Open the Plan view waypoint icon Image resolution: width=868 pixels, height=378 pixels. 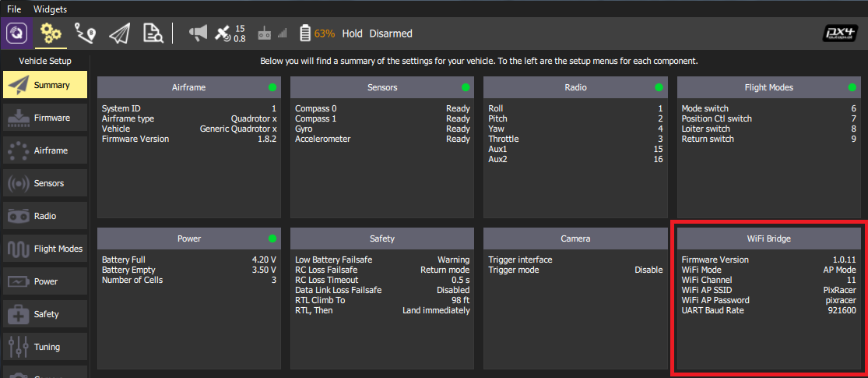[x=85, y=34]
